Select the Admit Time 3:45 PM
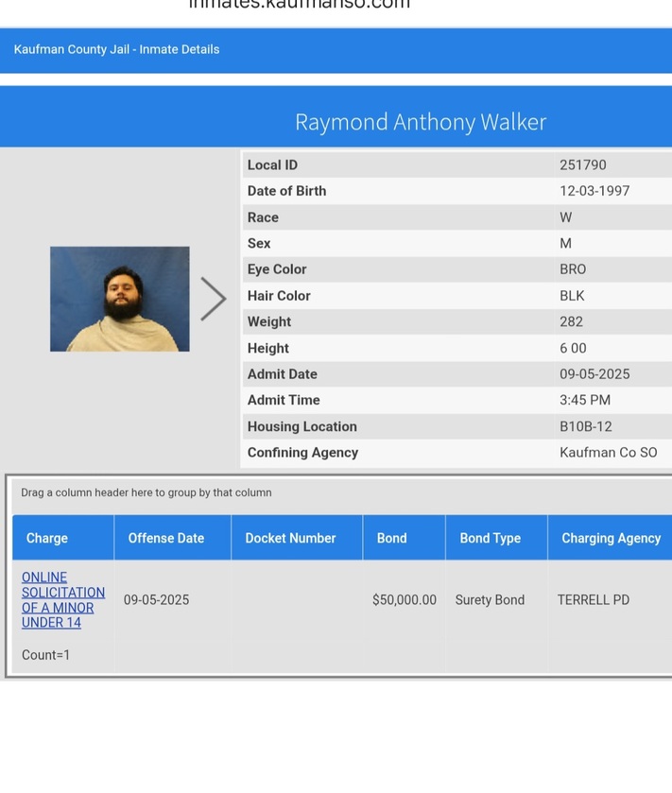672x793 pixels. pos(584,400)
